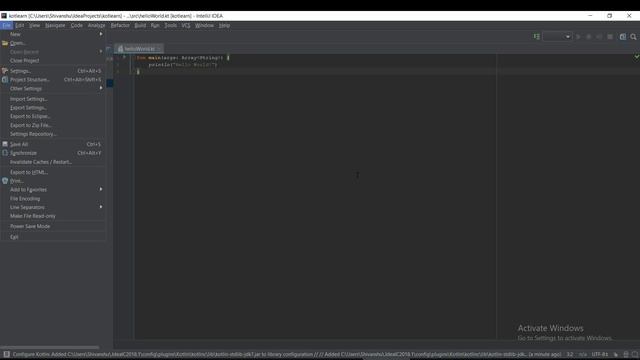This screenshot has height=360, width=640.
Task: Open Settings Repository... entry
Action: pos(53,134)
